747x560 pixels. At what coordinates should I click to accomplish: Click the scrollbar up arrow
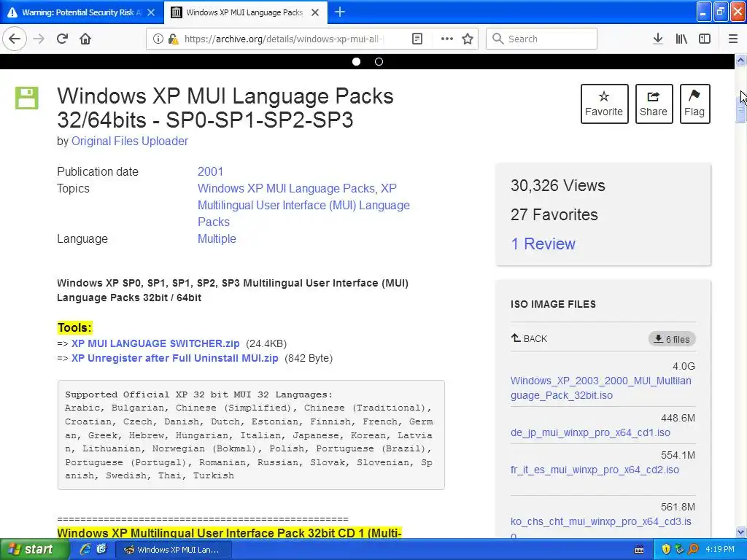740,61
